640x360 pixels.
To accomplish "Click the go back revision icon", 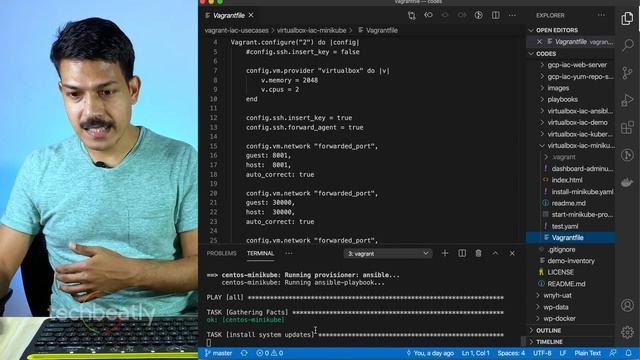I will [428, 15].
